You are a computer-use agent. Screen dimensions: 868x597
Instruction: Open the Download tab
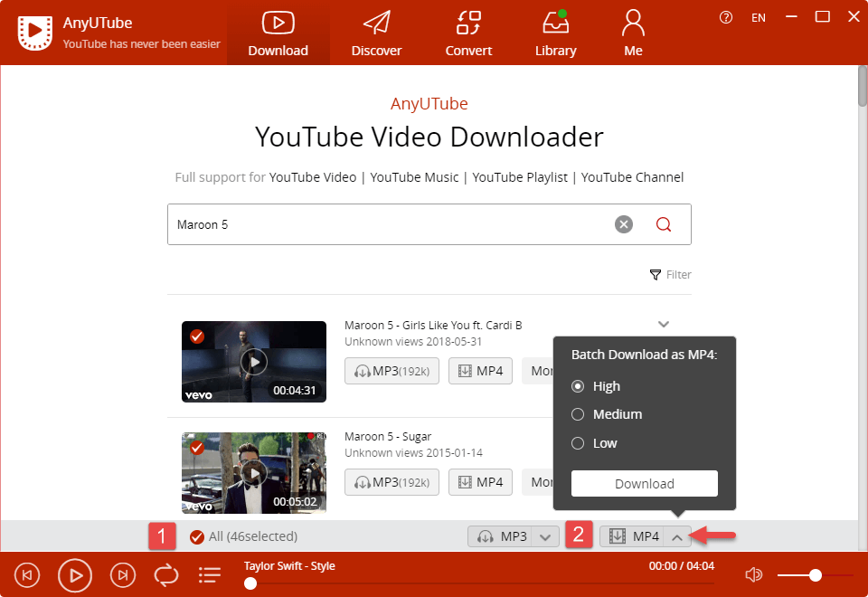click(278, 34)
